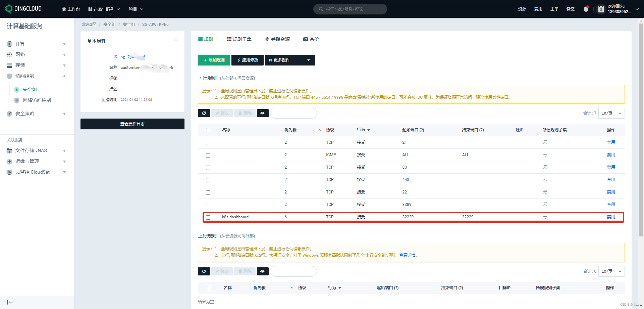Click 添加规则 button
The image size is (644, 309).
pos(214,60)
